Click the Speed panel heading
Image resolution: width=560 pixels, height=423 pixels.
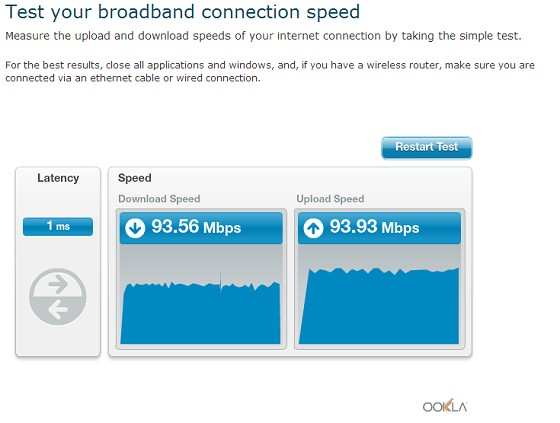[x=135, y=178]
